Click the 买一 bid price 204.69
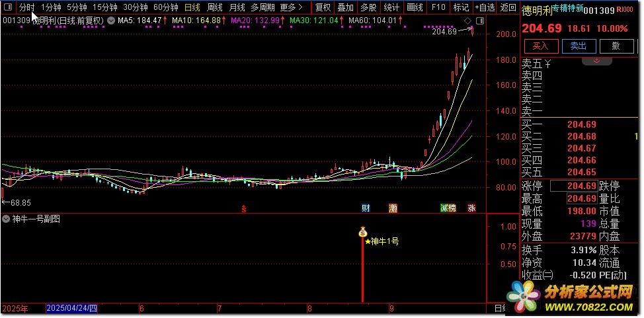The height and width of the screenshot is (318, 644). coord(582,124)
